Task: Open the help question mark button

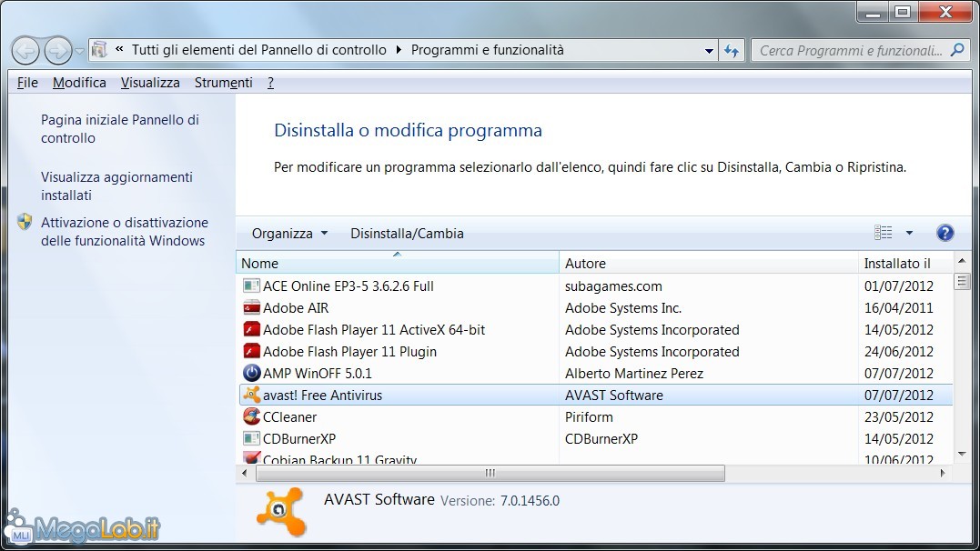Action: coord(945,233)
